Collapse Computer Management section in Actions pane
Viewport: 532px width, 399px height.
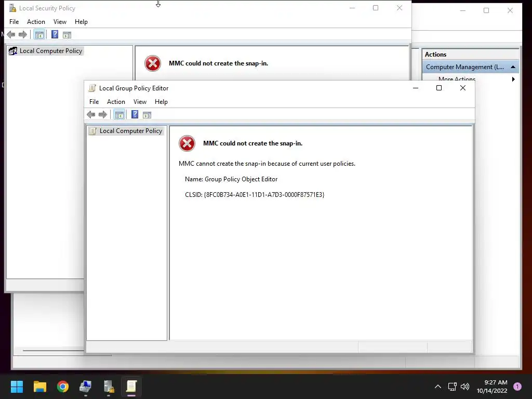(513, 67)
